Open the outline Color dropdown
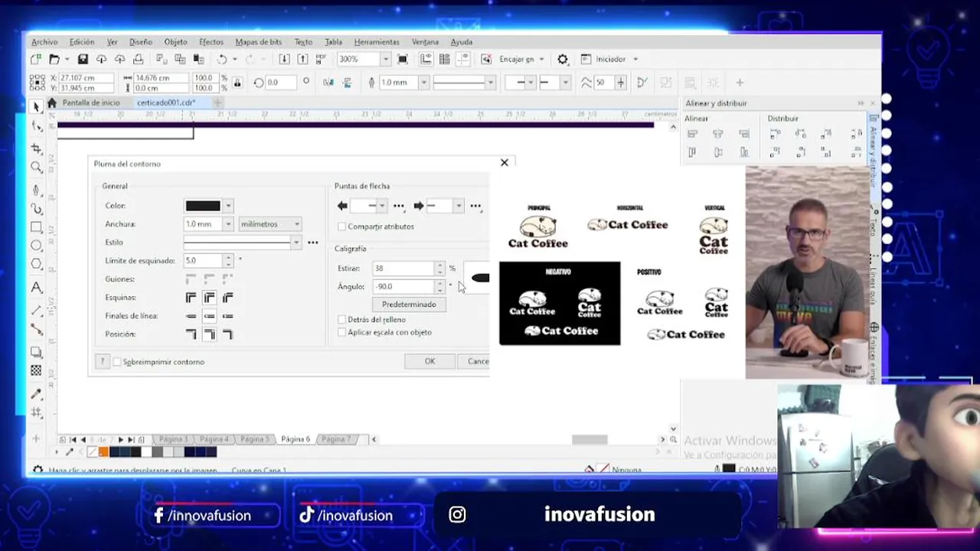The height and width of the screenshot is (551, 980). [x=228, y=206]
